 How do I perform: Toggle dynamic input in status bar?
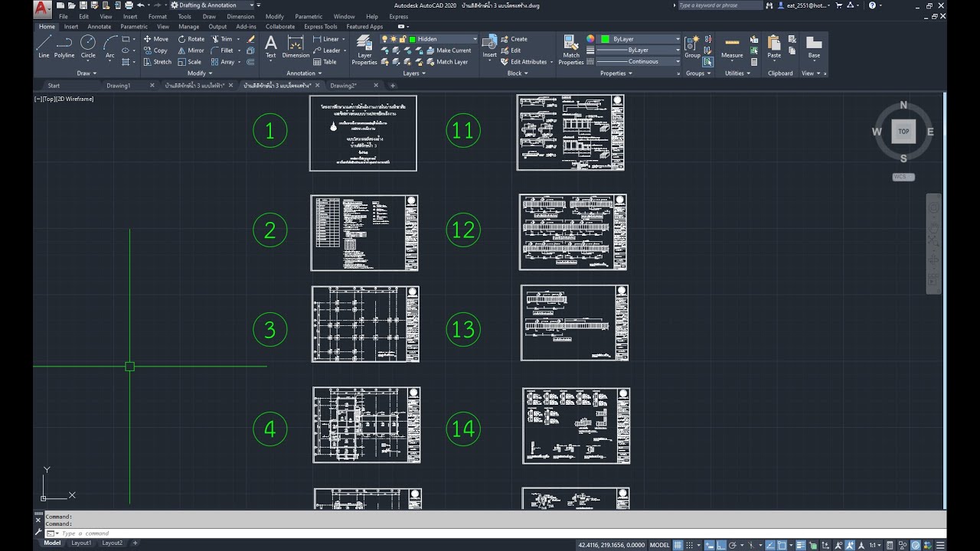point(710,545)
